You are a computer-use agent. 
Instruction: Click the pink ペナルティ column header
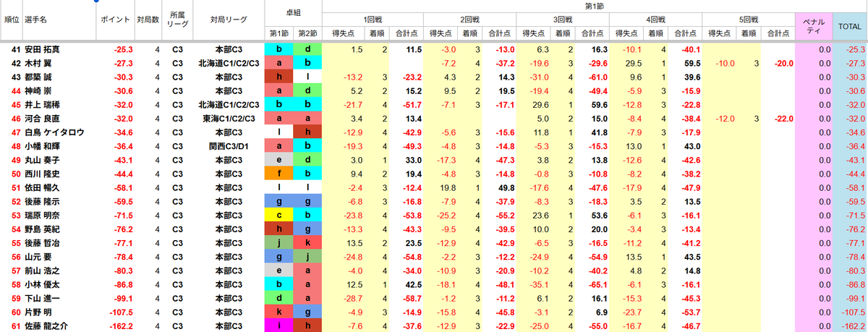814,26
